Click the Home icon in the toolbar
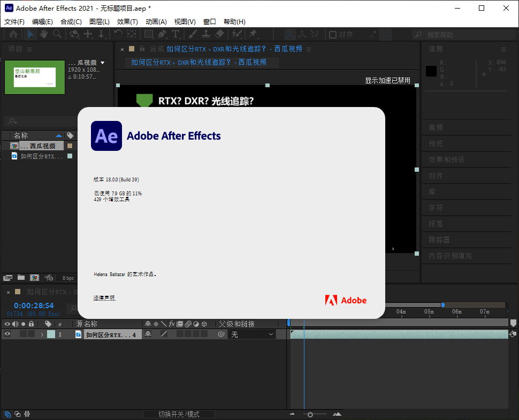519x420 pixels. coord(13,34)
